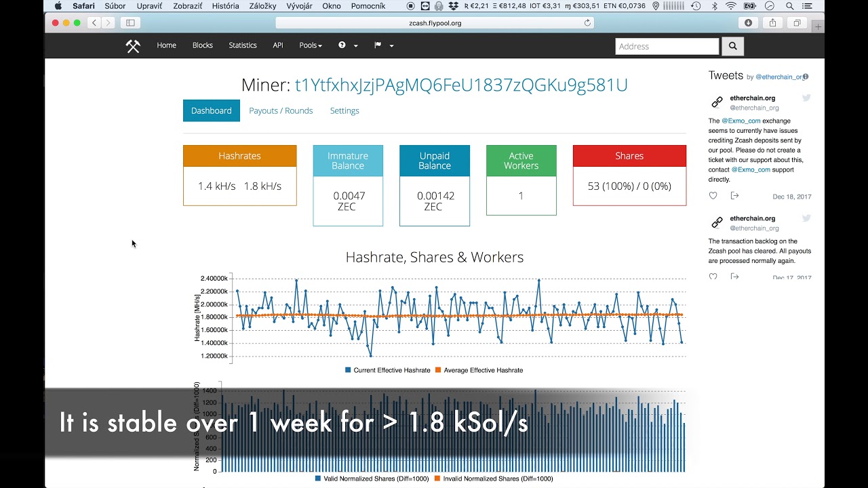Click the 53 (100%) / 0 (0%) shares value
The height and width of the screenshot is (488, 868).
click(x=629, y=186)
